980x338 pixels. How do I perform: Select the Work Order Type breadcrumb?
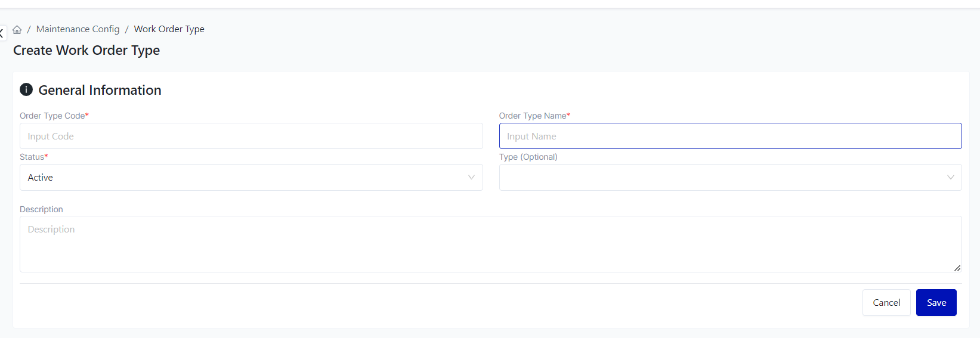pyautogui.click(x=169, y=29)
